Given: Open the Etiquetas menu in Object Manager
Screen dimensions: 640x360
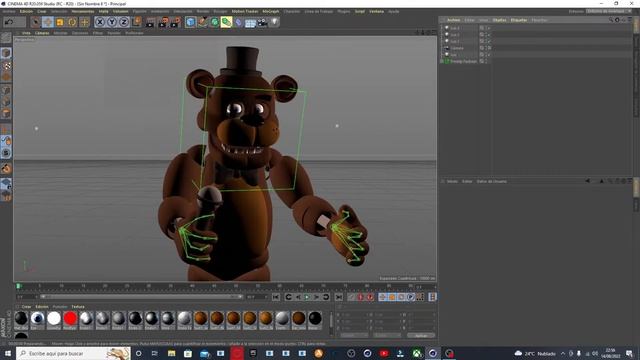Looking at the screenshot, I should [519, 20].
